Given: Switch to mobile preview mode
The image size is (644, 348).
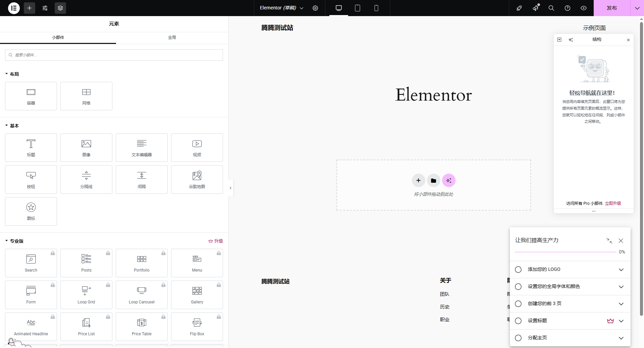Looking at the screenshot, I should tap(376, 8).
